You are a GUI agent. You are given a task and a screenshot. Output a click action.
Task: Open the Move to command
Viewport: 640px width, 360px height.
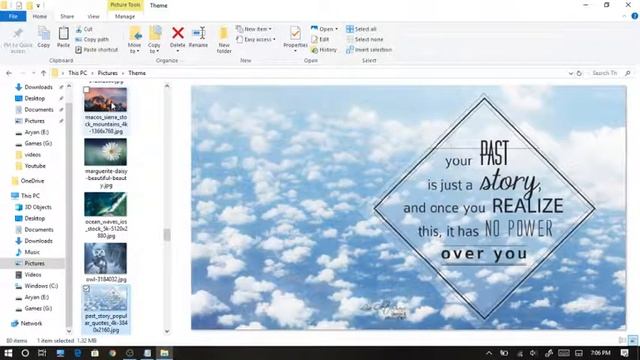(135, 39)
